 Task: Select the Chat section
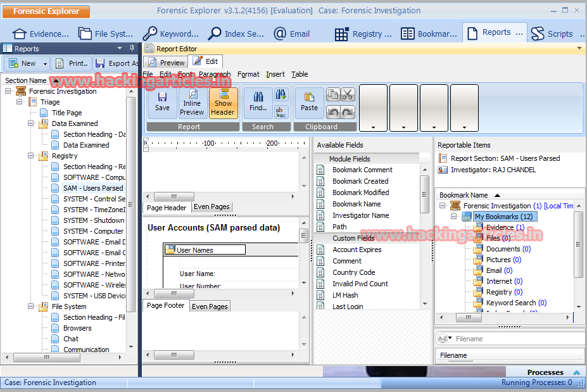click(x=71, y=339)
